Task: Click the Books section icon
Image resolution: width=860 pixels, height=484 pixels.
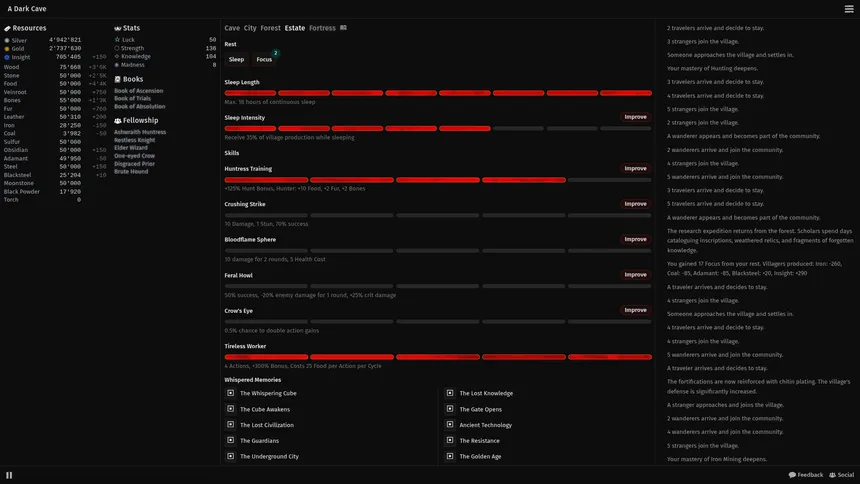Action: click(117, 79)
